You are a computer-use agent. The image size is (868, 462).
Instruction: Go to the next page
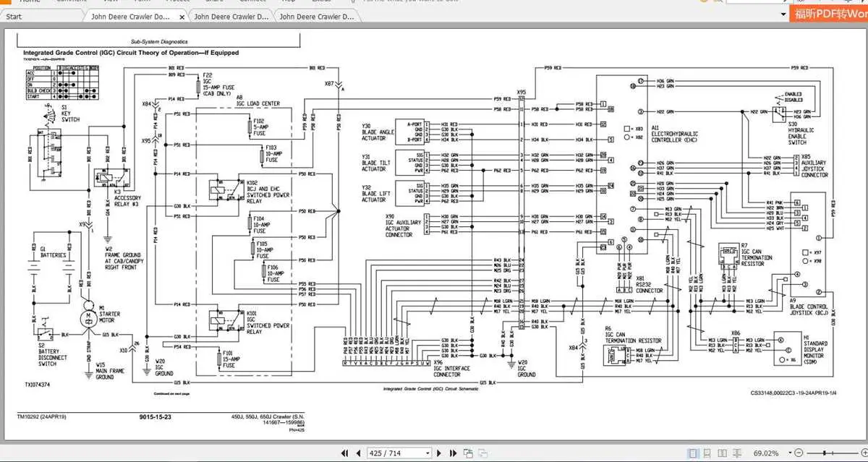(439, 453)
